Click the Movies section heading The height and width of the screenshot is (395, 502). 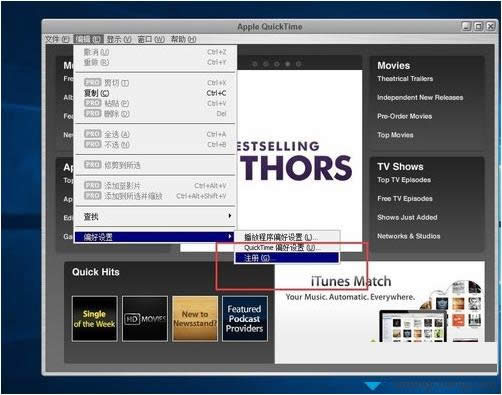[x=393, y=66]
